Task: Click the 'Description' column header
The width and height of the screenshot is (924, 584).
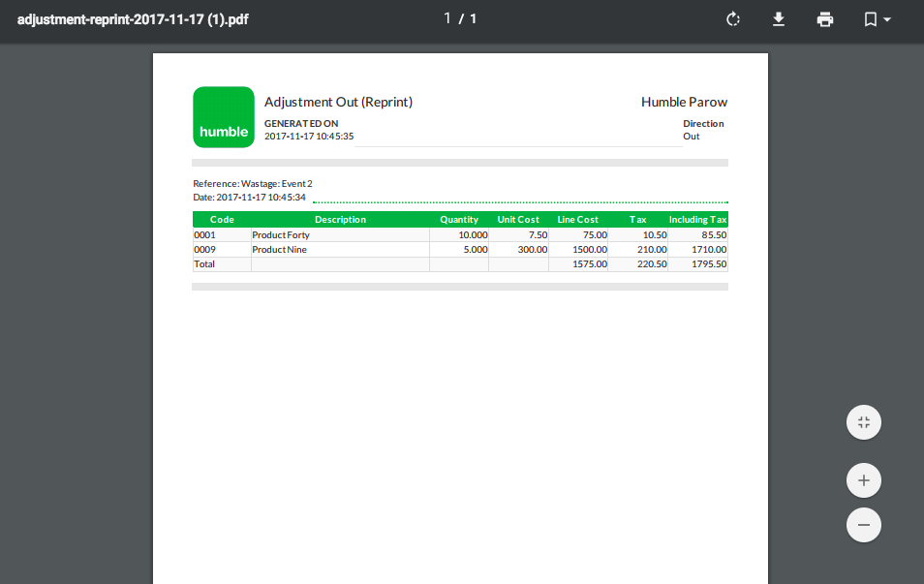Action: 340,219
